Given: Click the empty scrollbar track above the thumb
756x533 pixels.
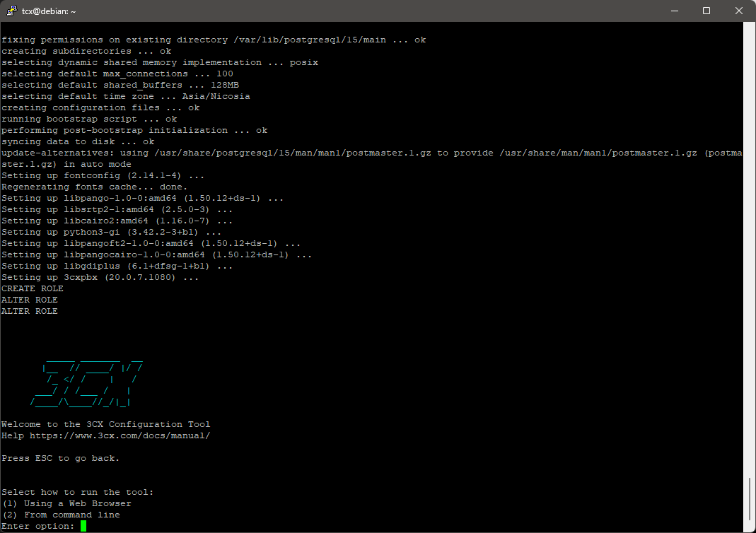Looking at the screenshot, I should [750, 247].
